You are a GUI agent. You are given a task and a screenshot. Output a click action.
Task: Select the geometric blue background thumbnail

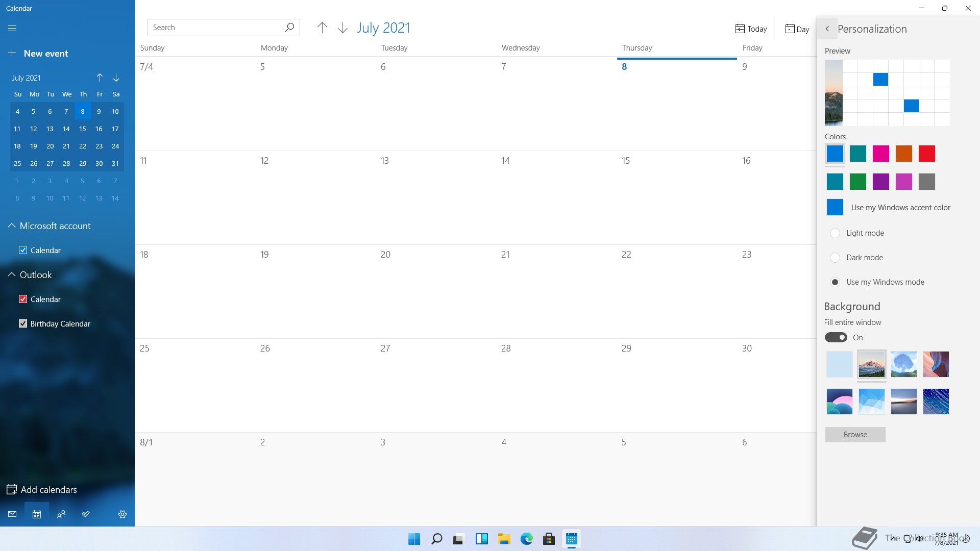[x=872, y=402]
